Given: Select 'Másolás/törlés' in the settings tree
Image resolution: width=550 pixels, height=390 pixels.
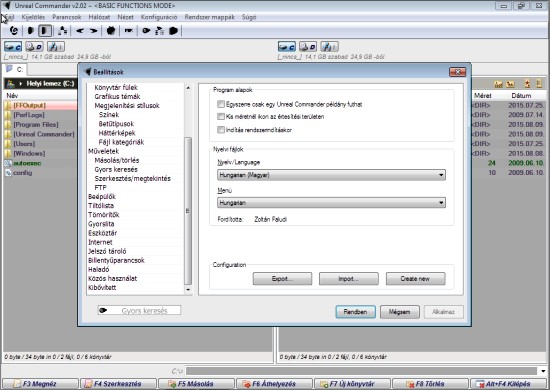Looking at the screenshot, I should pos(117,160).
